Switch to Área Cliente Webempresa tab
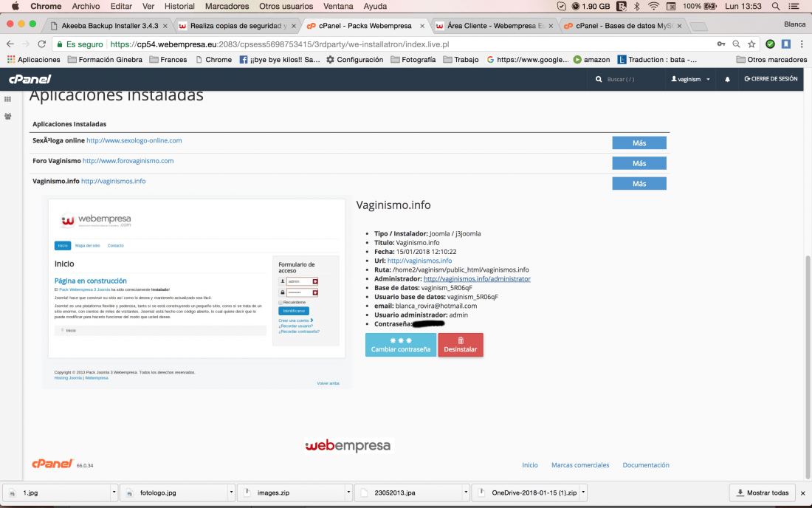 click(x=495, y=26)
